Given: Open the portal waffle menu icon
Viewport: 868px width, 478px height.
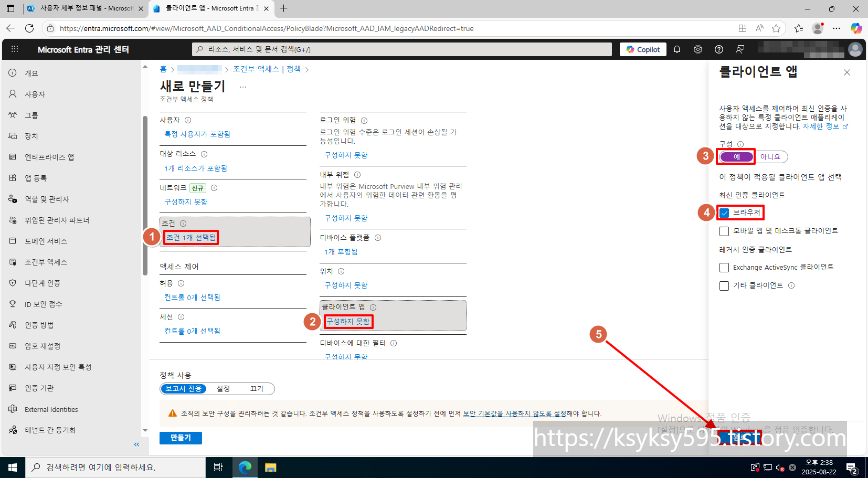Looking at the screenshot, I should 15,49.
